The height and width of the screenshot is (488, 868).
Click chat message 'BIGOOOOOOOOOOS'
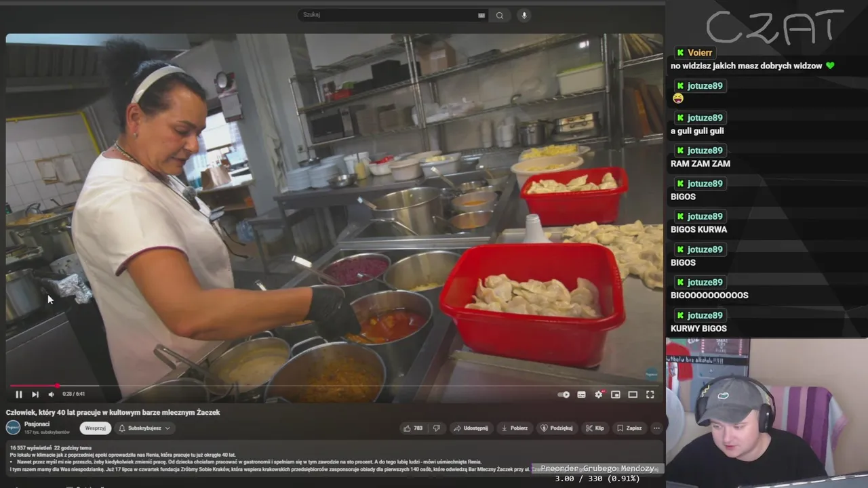click(x=709, y=295)
